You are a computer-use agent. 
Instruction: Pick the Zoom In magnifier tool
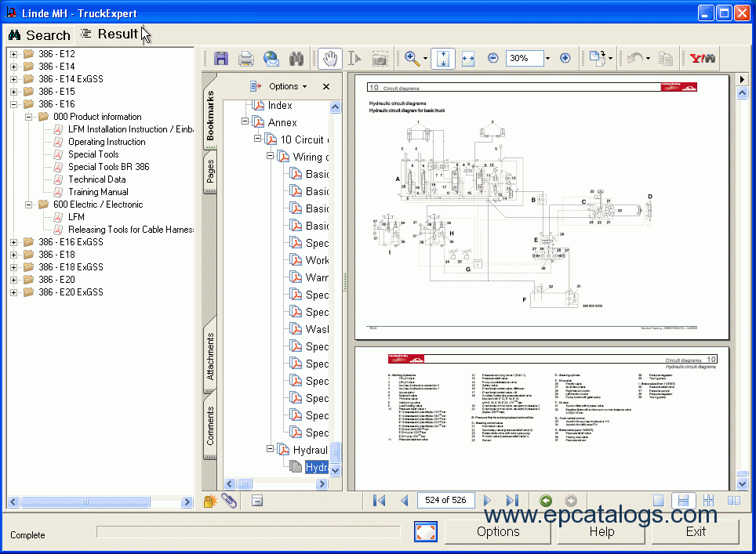[x=412, y=59]
